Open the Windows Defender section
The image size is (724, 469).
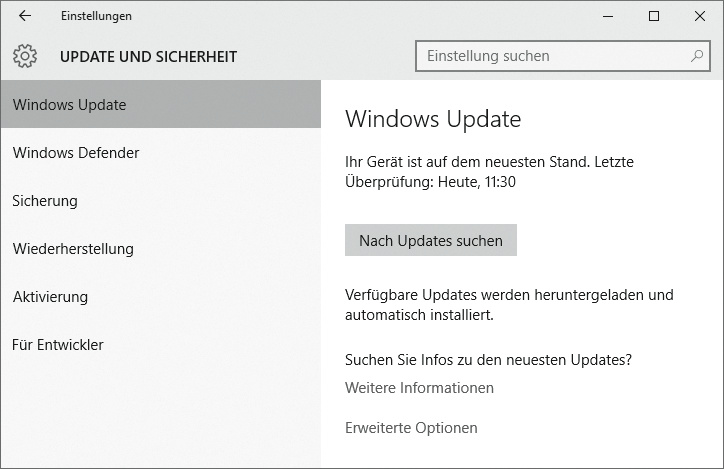[76, 153]
